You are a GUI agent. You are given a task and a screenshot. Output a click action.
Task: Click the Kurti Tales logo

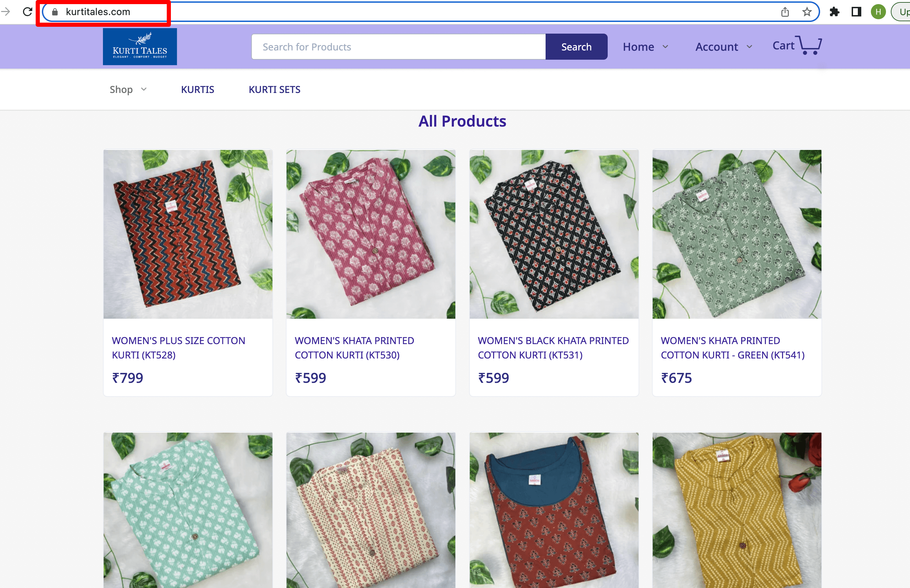[140, 47]
